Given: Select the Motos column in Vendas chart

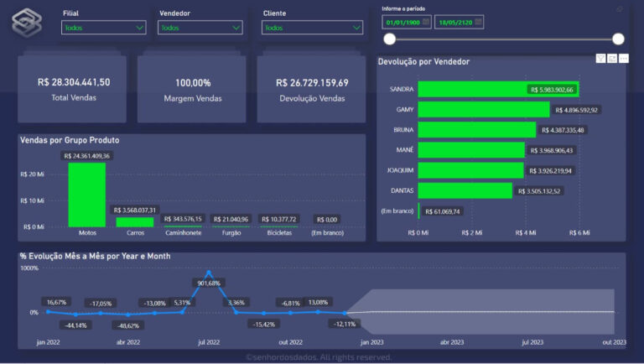Looking at the screenshot, I should click(x=87, y=195).
